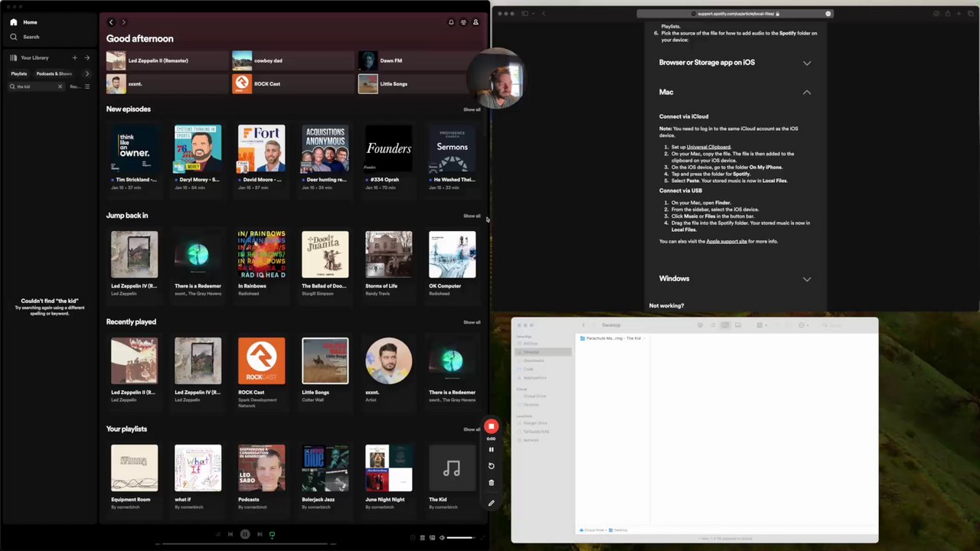Open The Kid playlist card
Viewport: 980px width, 551px height.
452,476
